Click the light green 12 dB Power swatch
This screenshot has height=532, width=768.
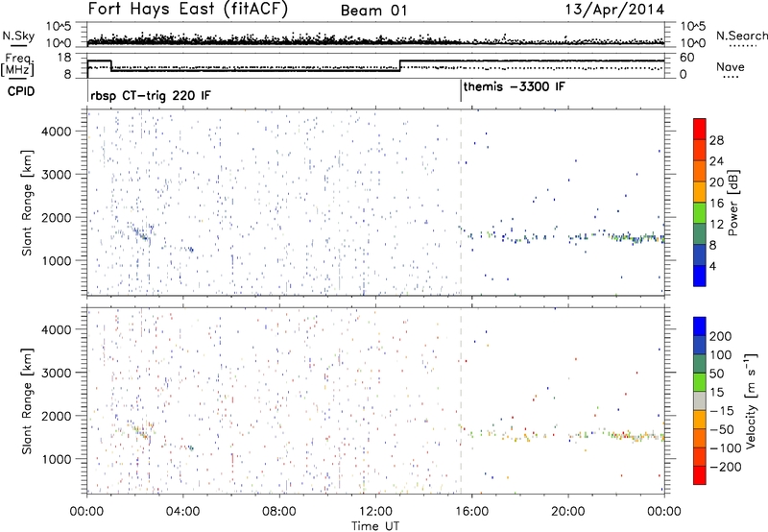[x=700, y=212]
